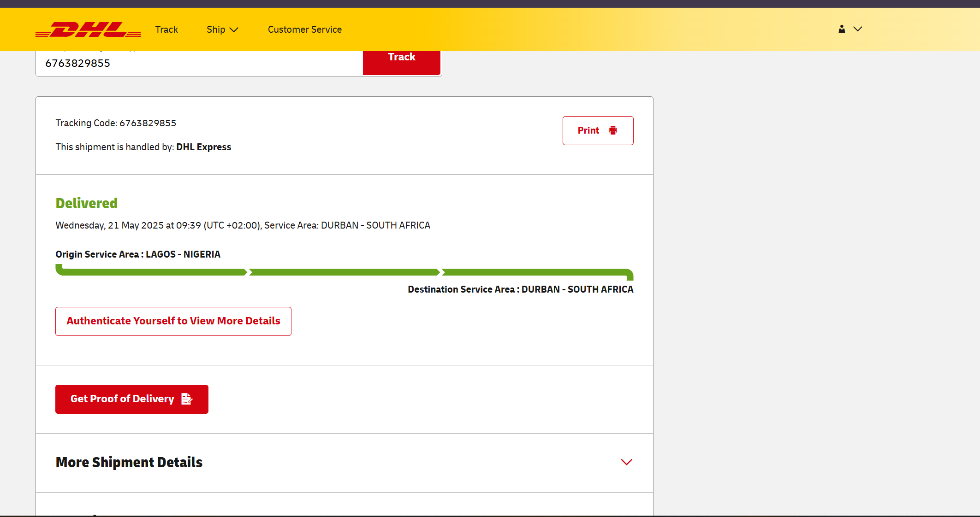Viewport: 980px width, 517px height.
Task: Open the Ship dropdown menu
Action: pyautogui.click(x=222, y=29)
